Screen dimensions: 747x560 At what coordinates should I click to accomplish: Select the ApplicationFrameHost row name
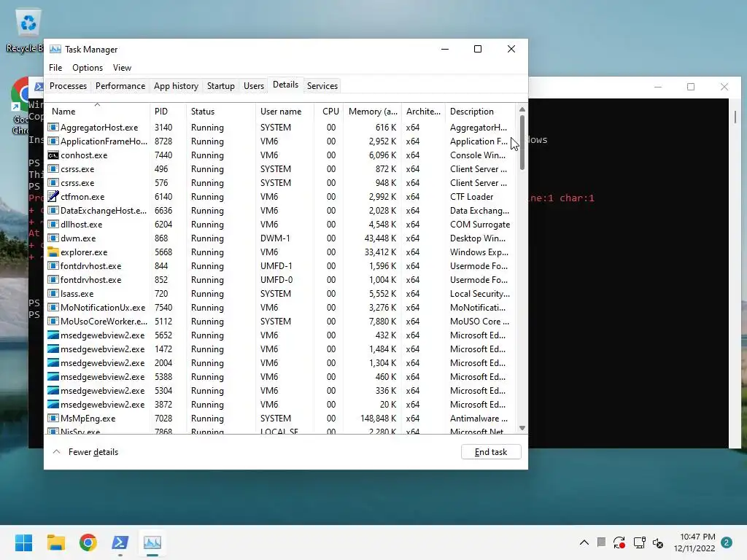[104, 141]
